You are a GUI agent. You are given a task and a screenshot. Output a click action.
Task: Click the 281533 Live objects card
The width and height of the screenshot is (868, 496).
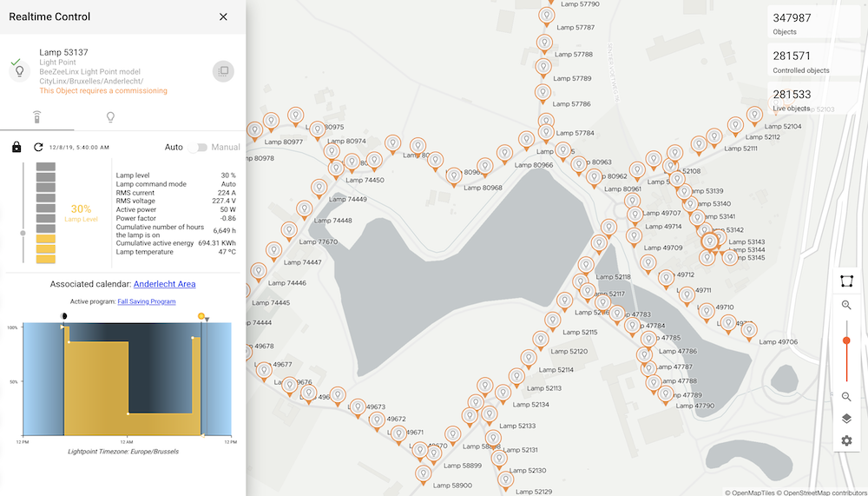(814, 100)
